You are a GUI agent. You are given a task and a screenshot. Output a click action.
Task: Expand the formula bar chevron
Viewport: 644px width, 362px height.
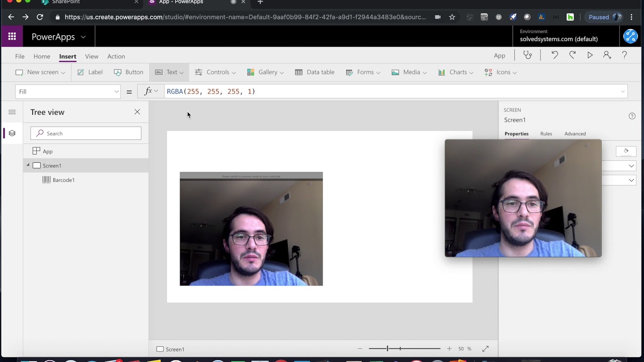(x=623, y=92)
